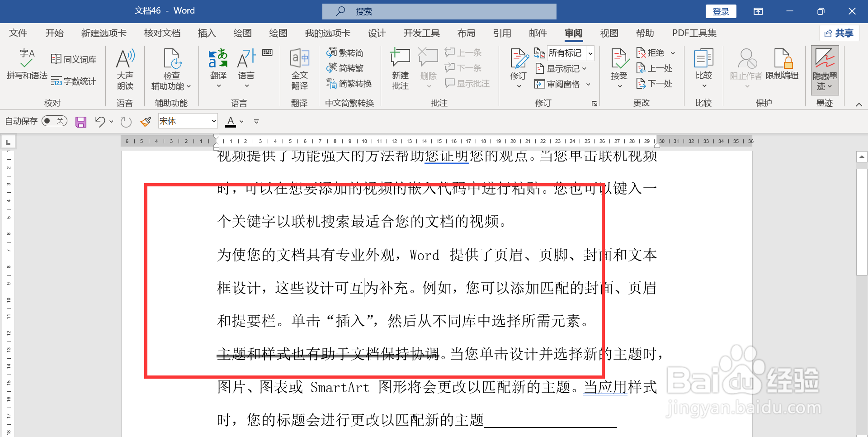868x437 pixels.
Task: Open the PDF工具集 tab
Action: [x=694, y=33]
